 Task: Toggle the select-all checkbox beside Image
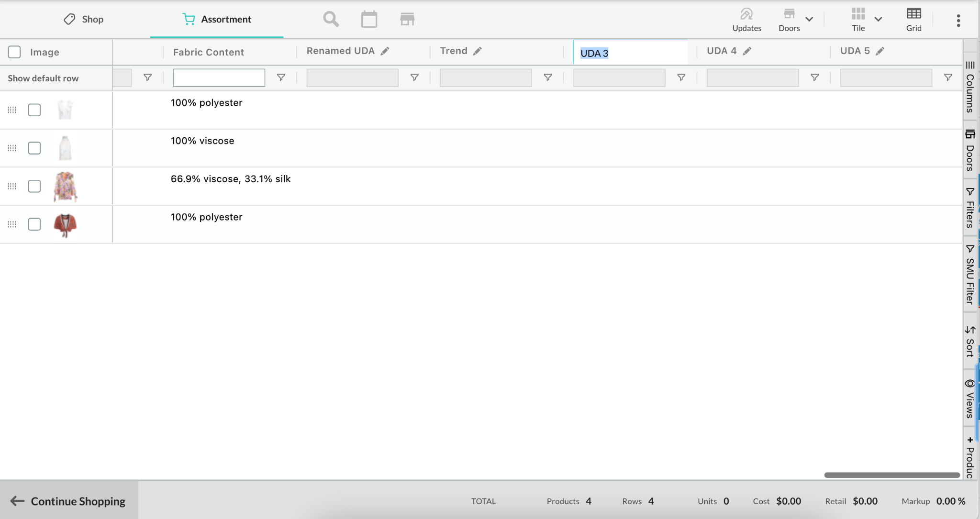point(14,52)
